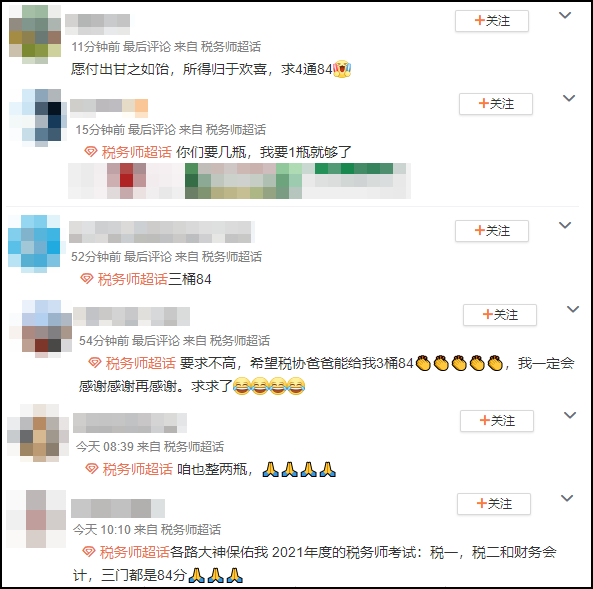The image size is (593, 589).
Task: Expand the chevron menu on the 11分钟前 post
Action: click(565, 16)
